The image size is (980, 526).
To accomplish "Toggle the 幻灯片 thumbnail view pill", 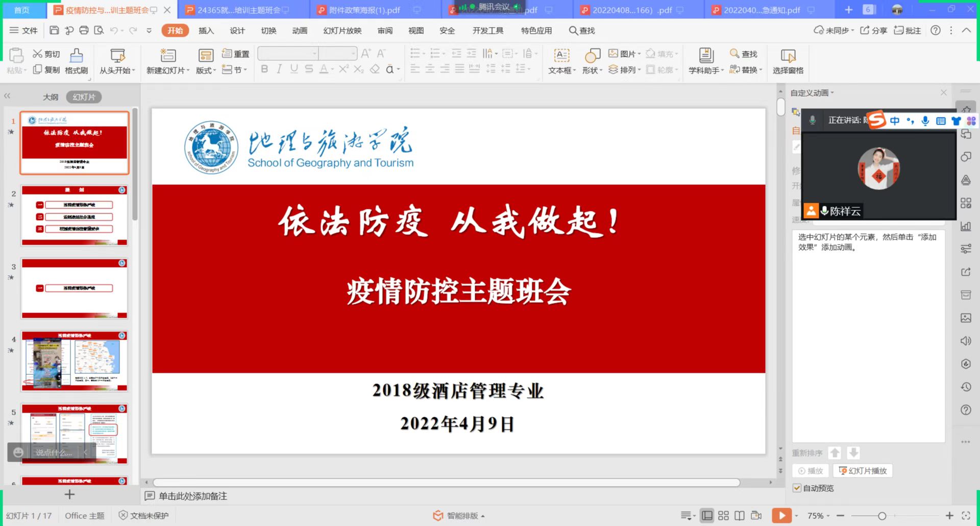I will click(x=84, y=97).
